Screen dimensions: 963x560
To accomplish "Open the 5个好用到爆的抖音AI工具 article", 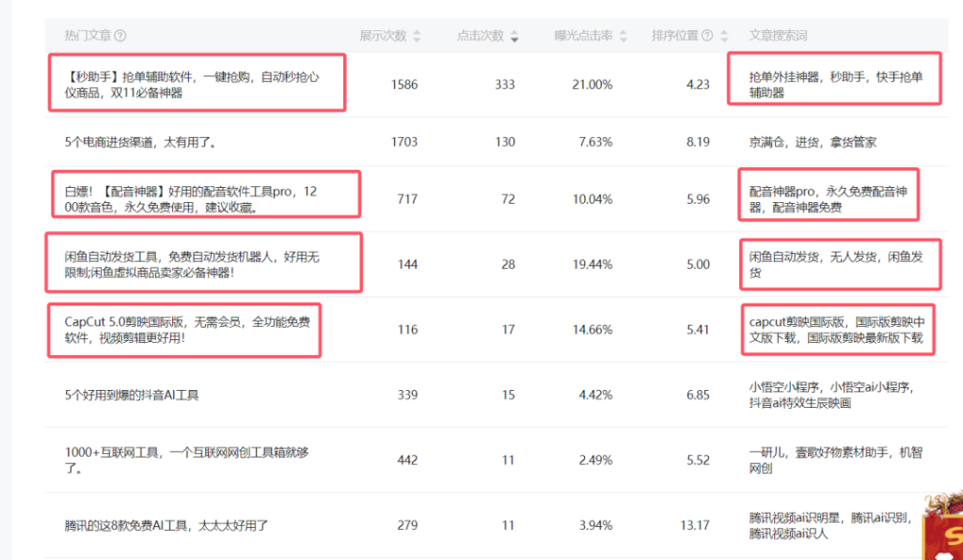I will (132, 395).
